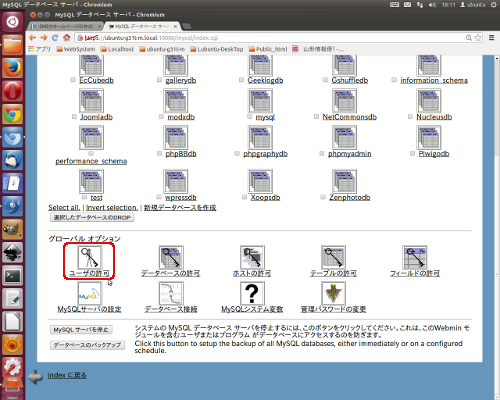The width and height of the screenshot is (500, 400).
Task: Click the Geeklogdb database icon
Action: tap(260, 65)
